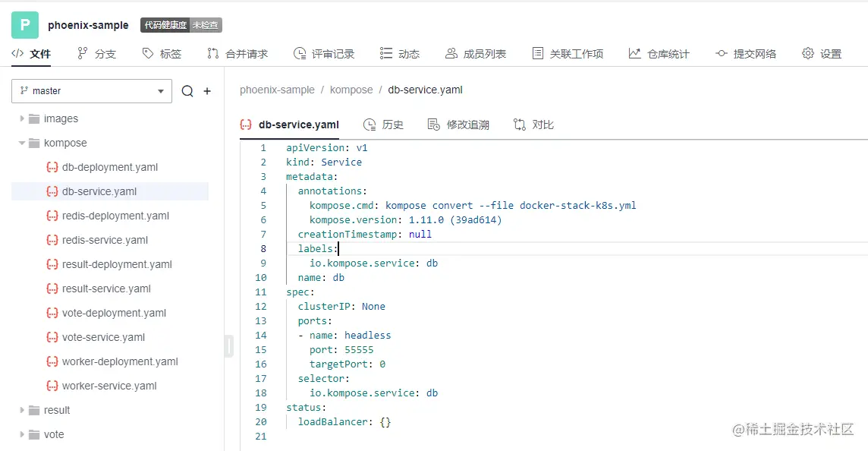The image size is (868, 451).
Task: Click line number 1 in gutter
Action: (x=263, y=148)
